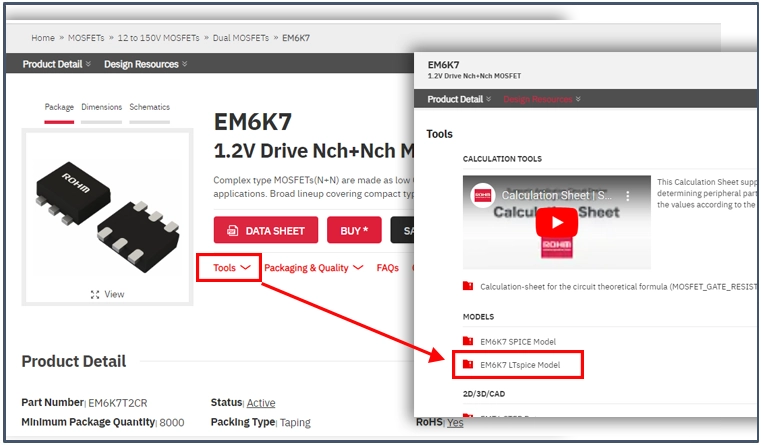
Task: Expand Design Resources menu in EM6K7 panel
Action: [542, 99]
